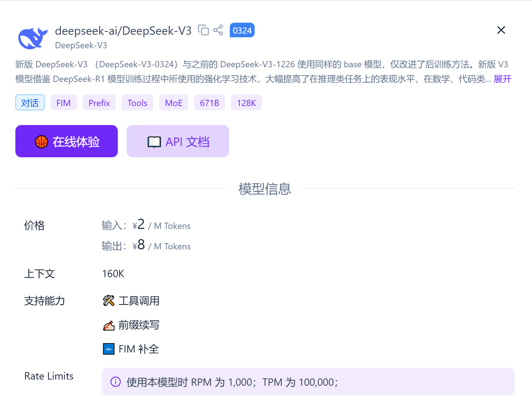Click the deepseek-ai/DeepSeek-V3 title text
The height and width of the screenshot is (400, 532).
(x=123, y=31)
